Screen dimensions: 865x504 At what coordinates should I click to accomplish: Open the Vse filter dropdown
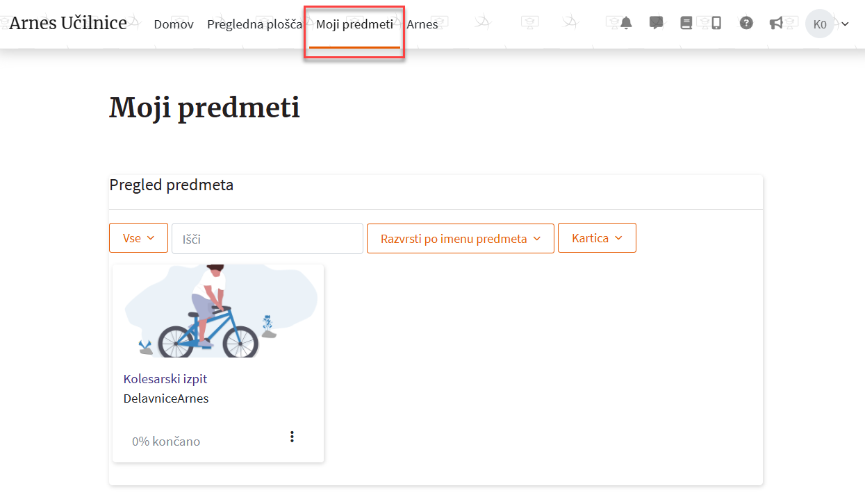(138, 238)
